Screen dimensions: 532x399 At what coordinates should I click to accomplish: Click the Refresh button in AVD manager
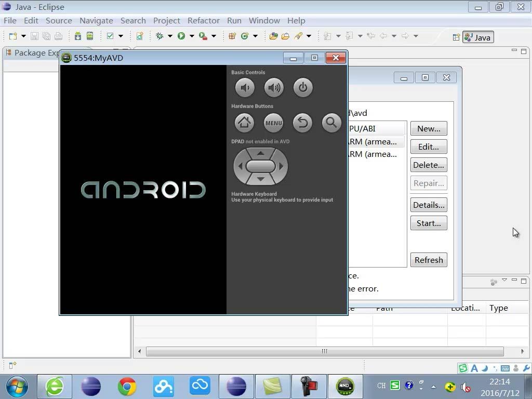(429, 260)
